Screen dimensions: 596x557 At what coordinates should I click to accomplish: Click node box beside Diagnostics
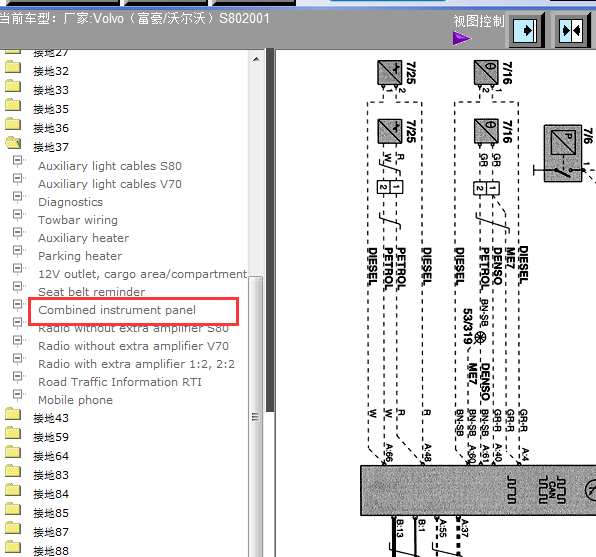point(17,196)
